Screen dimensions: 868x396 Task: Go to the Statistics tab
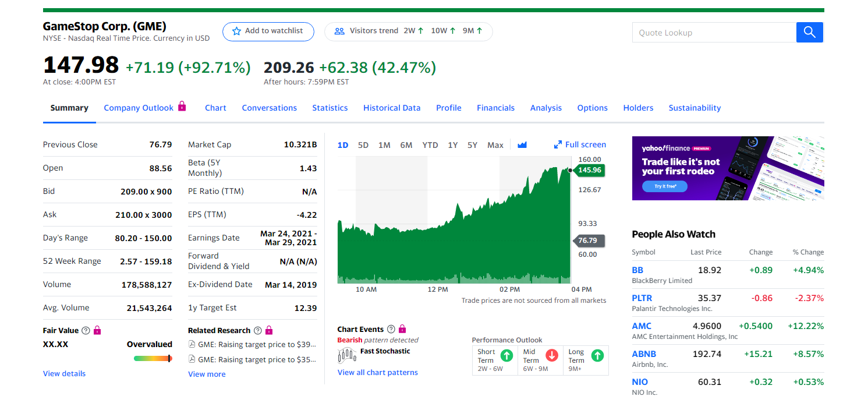pyautogui.click(x=330, y=108)
